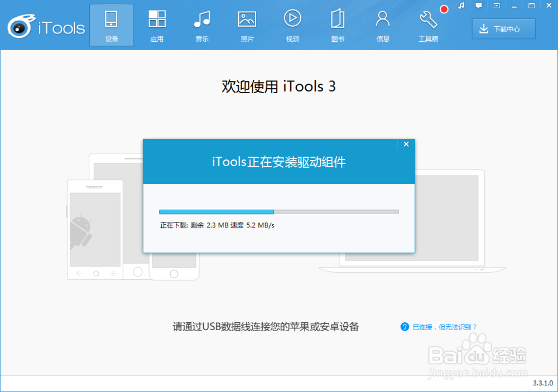Click the Android phone illustration
Viewport: 558px width, 392px height.
[95, 230]
